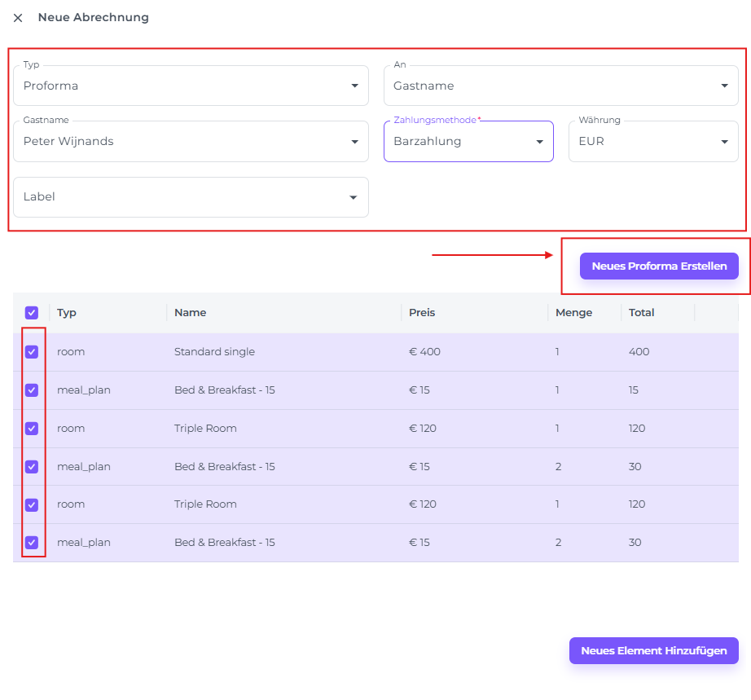Click Neues Element Hinzufügen button

point(653,651)
